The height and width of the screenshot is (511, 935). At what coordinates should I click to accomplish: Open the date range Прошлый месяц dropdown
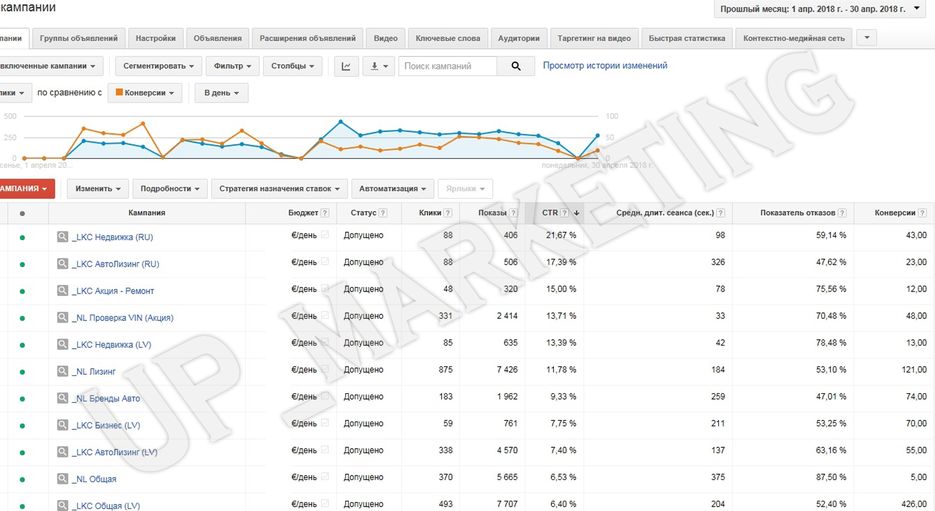[x=820, y=9]
